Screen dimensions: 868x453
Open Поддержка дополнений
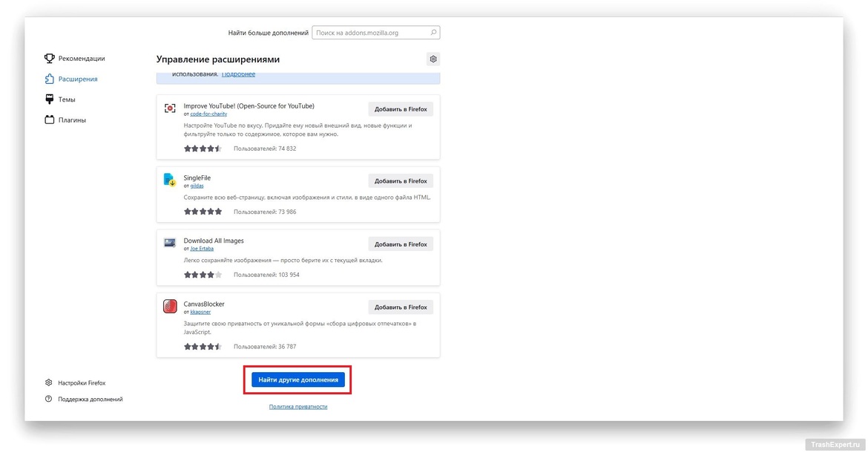(91, 400)
